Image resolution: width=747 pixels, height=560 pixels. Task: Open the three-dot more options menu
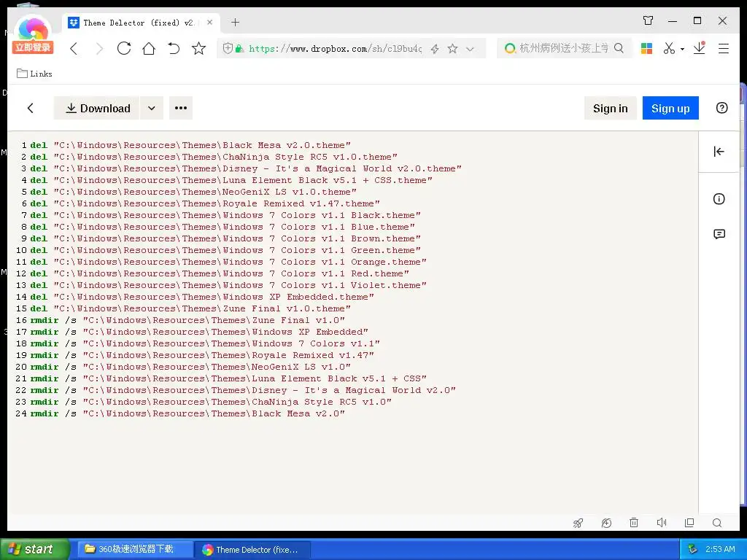(181, 108)
